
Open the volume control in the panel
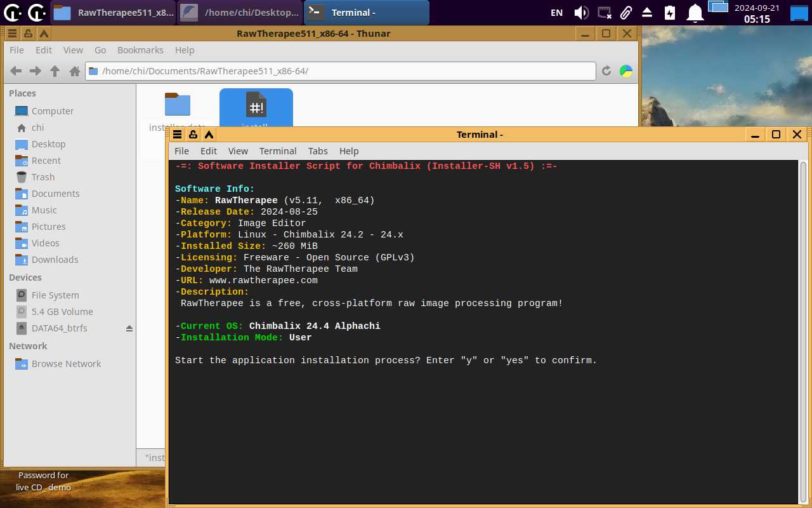(581, 13)
